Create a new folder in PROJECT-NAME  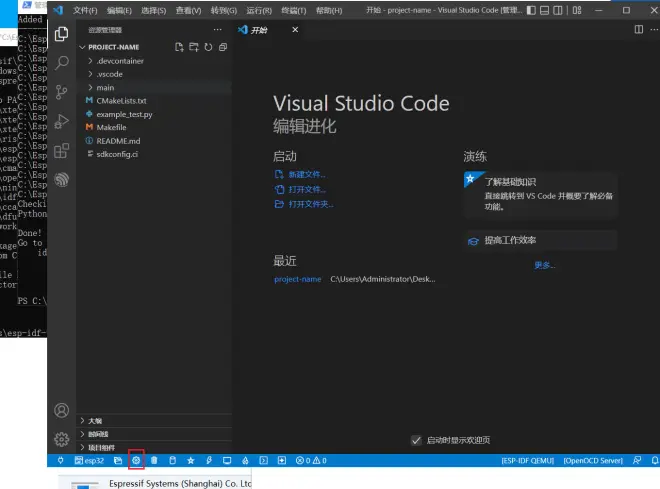[194, 47]
